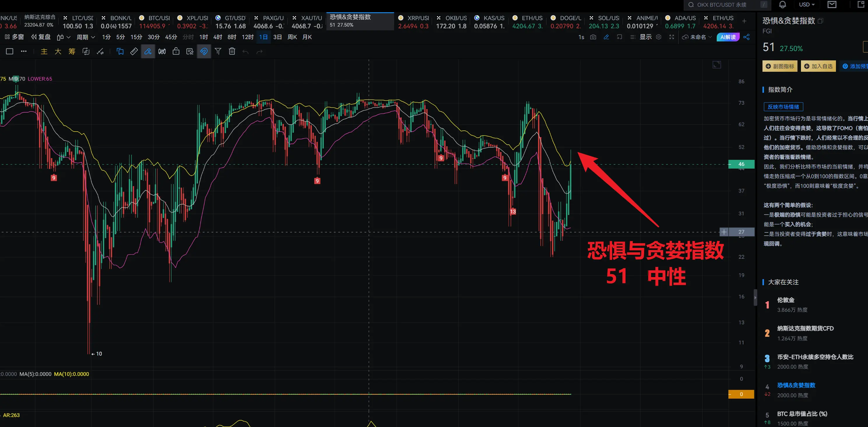Switch to the 15分 timeframe
Viewport: 868px width, 427px height.
136,37
